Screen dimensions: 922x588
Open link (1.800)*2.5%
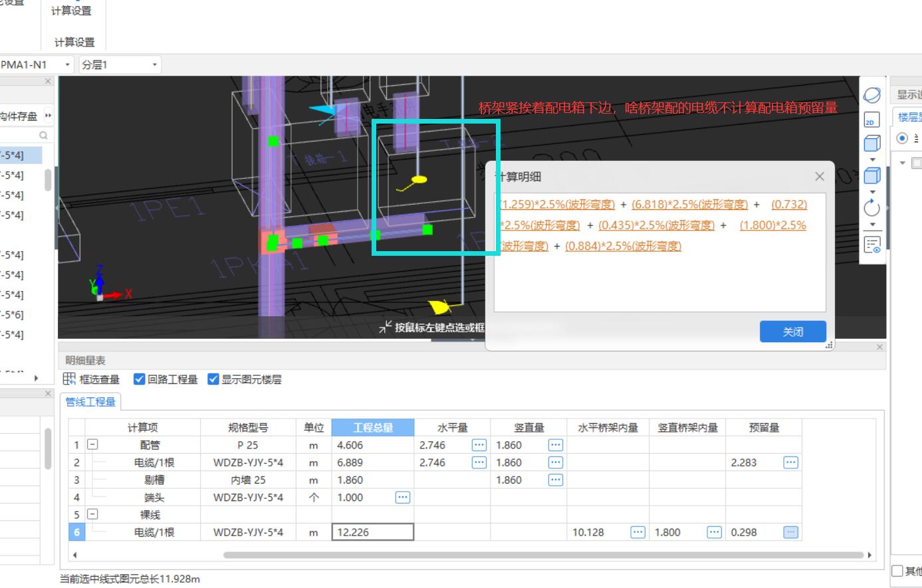773,225
